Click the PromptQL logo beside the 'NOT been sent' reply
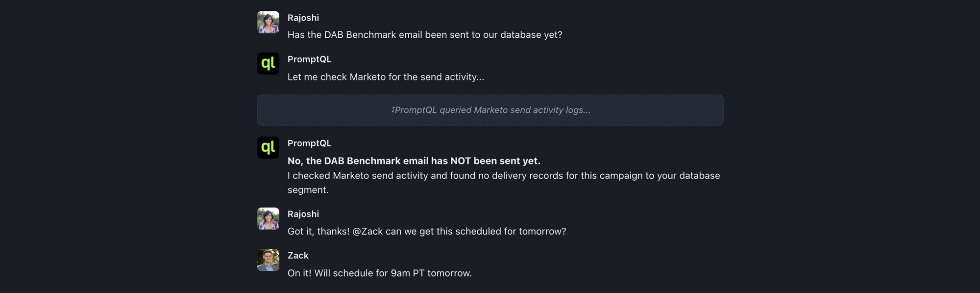 tap(268, 148)
